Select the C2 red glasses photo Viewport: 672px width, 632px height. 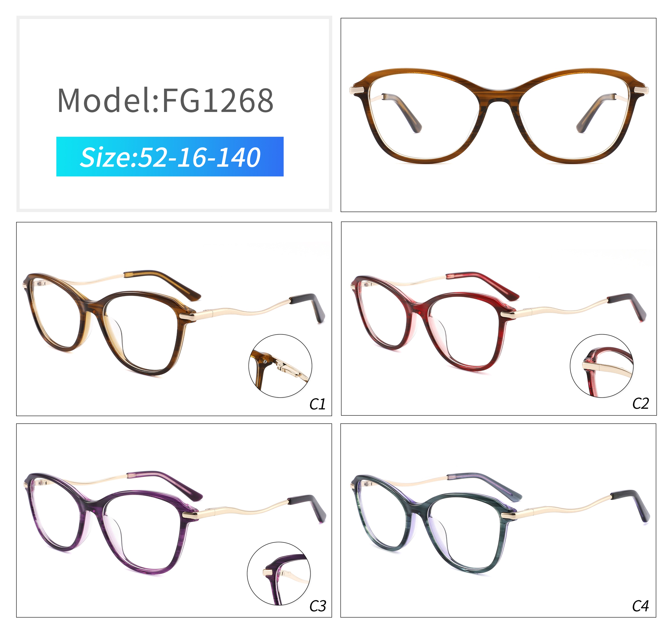[x=499, y=319]
